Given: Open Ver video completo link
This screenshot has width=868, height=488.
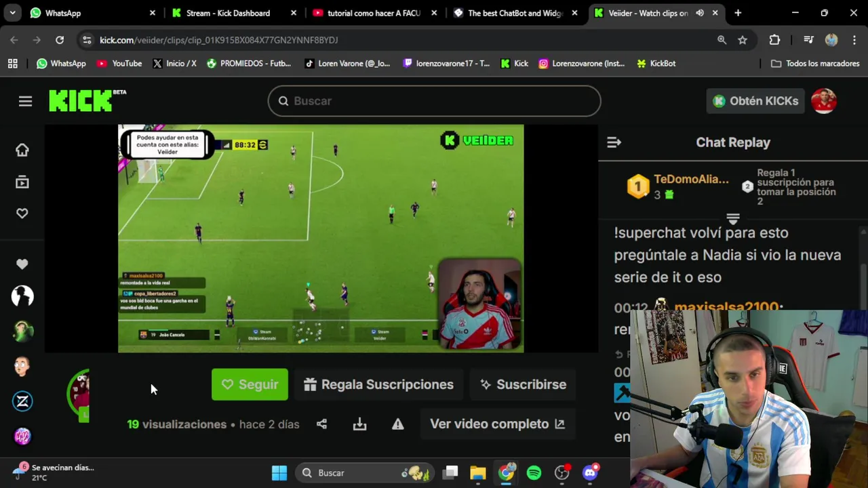Looking at the screenshot, I should (497, 424).
